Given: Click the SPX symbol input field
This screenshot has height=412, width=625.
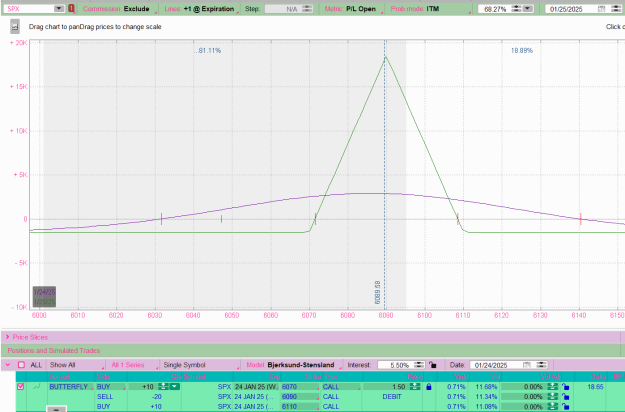Looking at the screenshot, I should point(29,8).
